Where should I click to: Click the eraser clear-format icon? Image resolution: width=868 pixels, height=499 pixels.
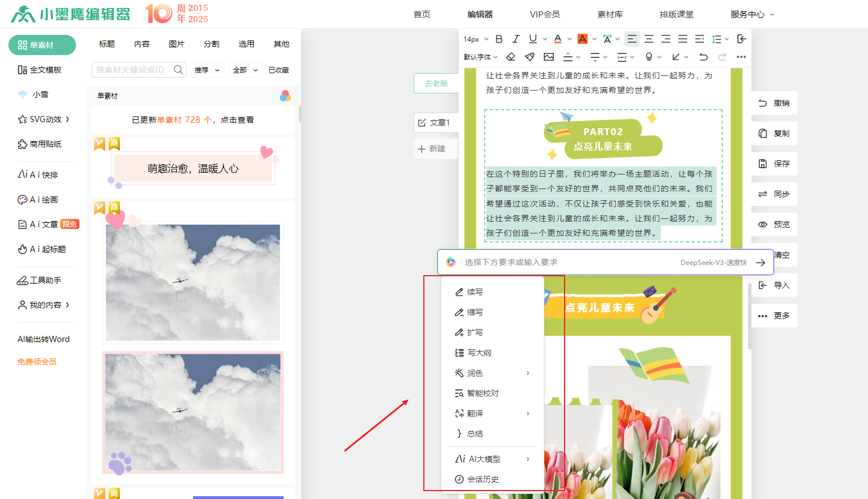[511, 57]
